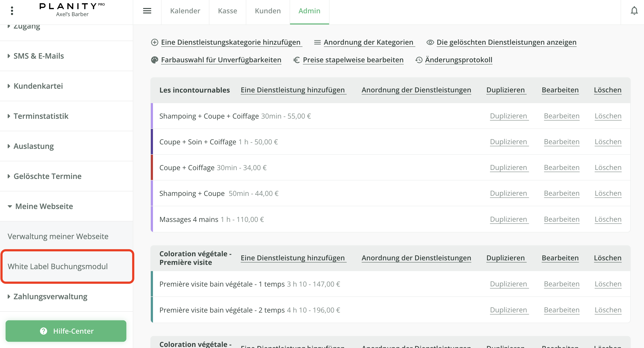Click the palette icon for Farbauswahl
644x348 pixels.
pyautogui.click(x=154, y=60)
